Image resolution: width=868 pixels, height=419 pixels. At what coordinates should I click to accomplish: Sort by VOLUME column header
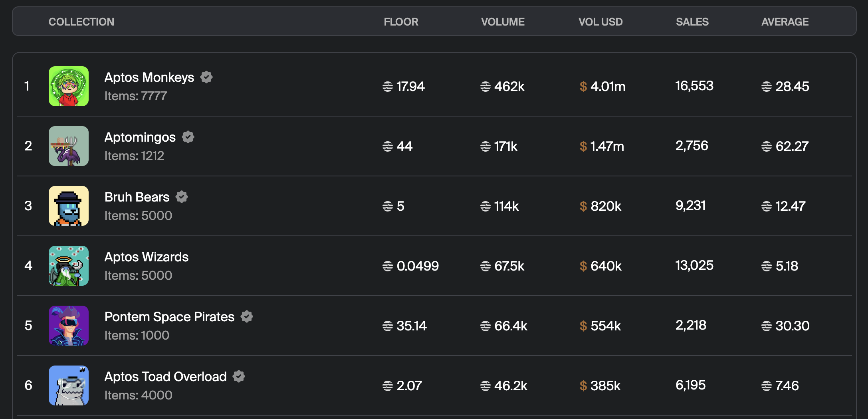(x=503, y=22)
